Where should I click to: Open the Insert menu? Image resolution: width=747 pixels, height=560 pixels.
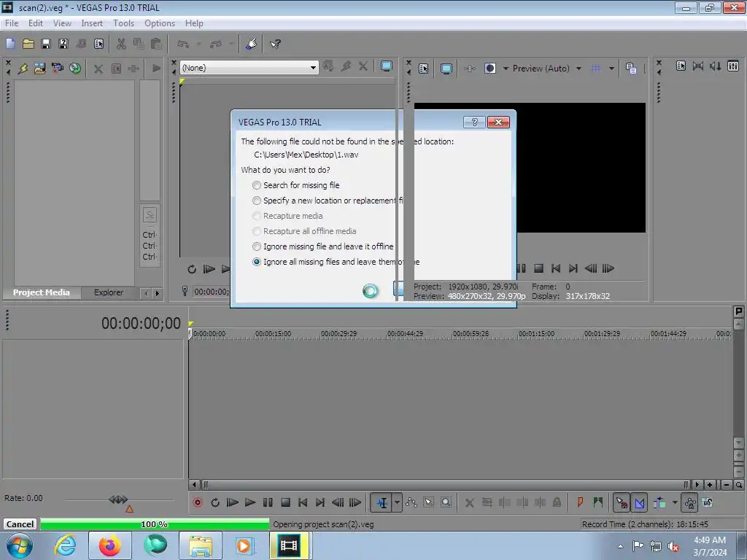point(92,23)
